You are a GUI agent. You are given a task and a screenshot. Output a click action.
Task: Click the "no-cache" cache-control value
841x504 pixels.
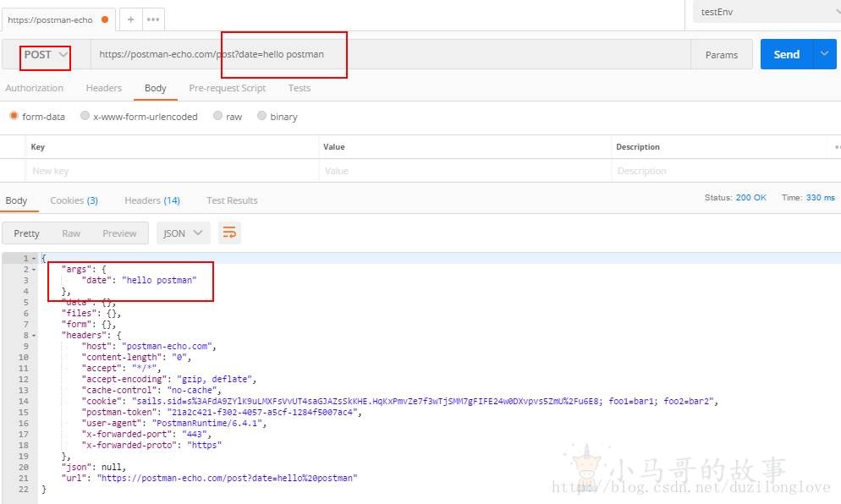point(192,391)
